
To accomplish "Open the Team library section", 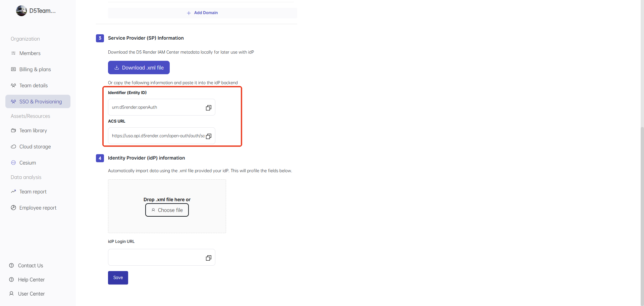I will click(x=33, y=131).
